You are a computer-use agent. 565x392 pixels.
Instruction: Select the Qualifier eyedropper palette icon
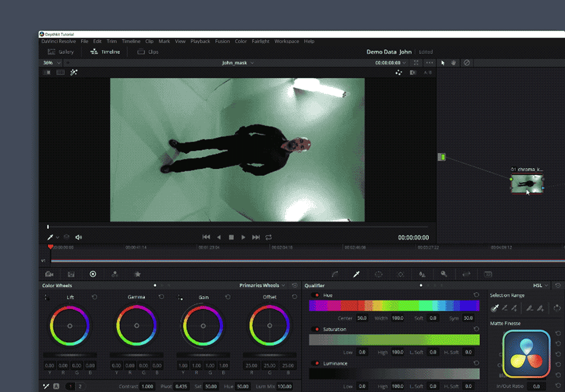click(x=357, y=274)
